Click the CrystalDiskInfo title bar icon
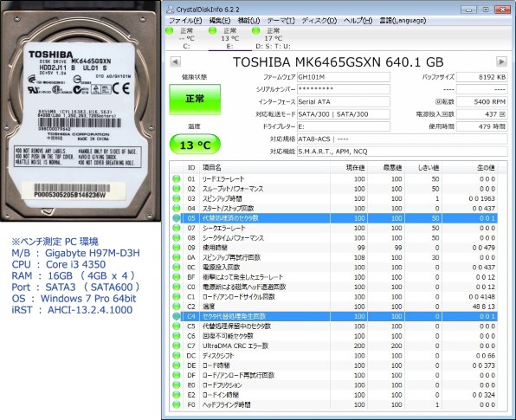This screenshot has height=420, width=516. (170, 10)
